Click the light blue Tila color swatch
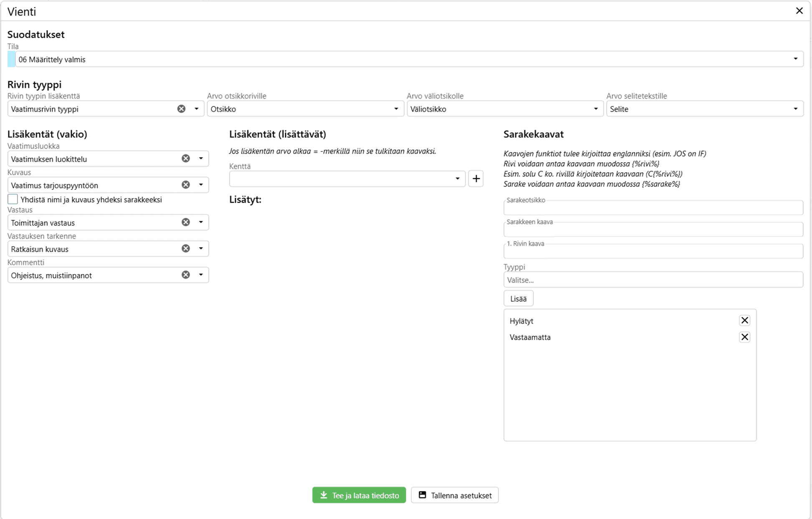 (x=11, y=59)
